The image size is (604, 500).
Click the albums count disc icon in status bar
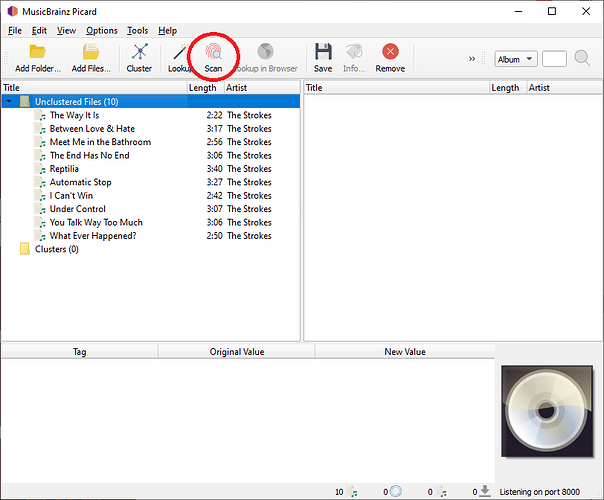(x=396, y=492)
